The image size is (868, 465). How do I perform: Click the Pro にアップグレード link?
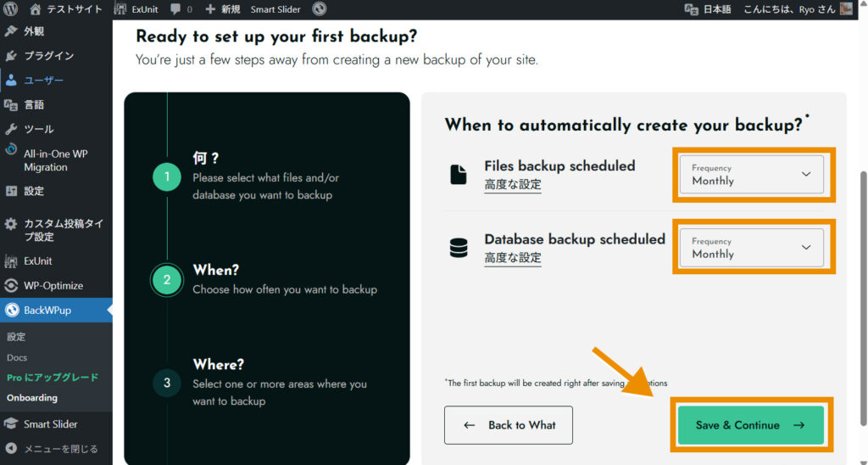(x=53, y=378)
